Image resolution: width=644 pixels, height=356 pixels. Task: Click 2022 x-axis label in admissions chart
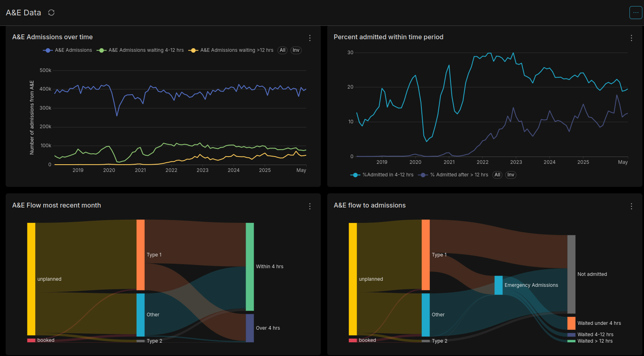171,170
